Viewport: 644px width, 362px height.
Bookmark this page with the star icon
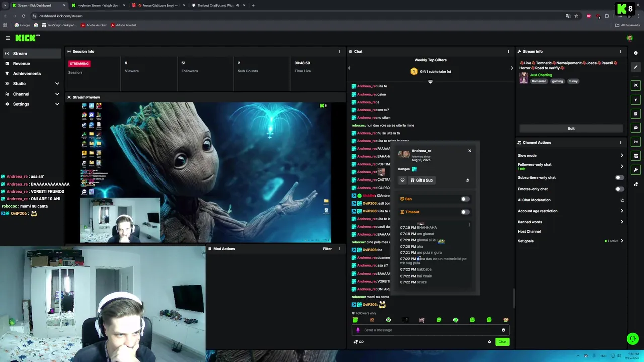click(x=576, y=16)
